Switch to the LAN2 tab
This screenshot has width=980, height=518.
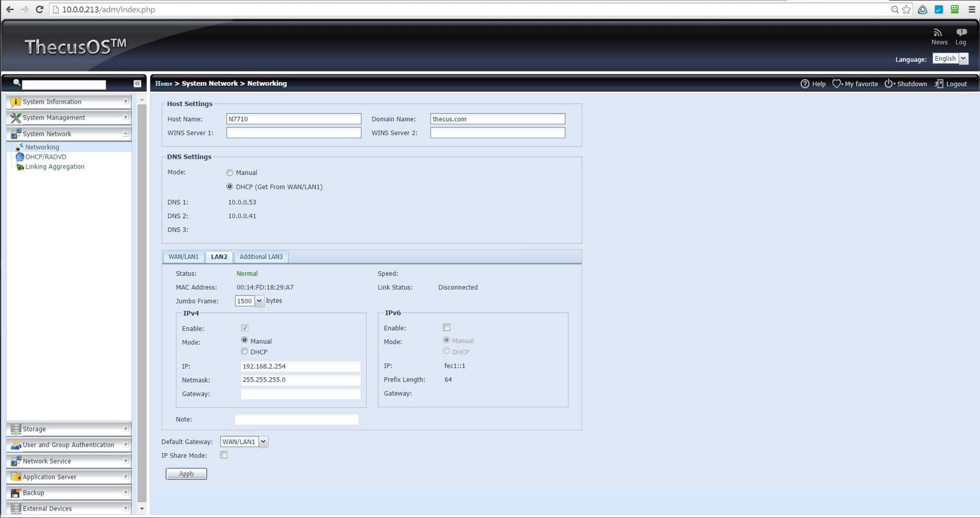pos(219,257)
